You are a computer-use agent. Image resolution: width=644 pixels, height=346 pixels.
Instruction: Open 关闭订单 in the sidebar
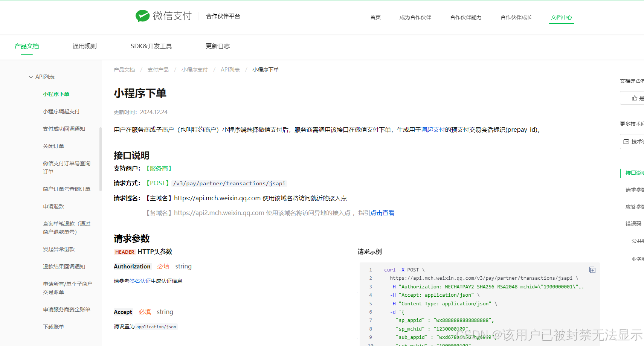click(53, 146)
